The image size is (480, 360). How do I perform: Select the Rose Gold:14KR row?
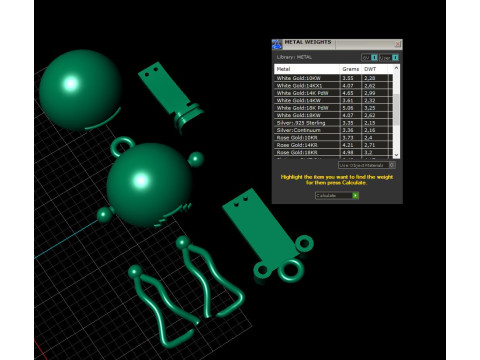(x=333, y=145)
